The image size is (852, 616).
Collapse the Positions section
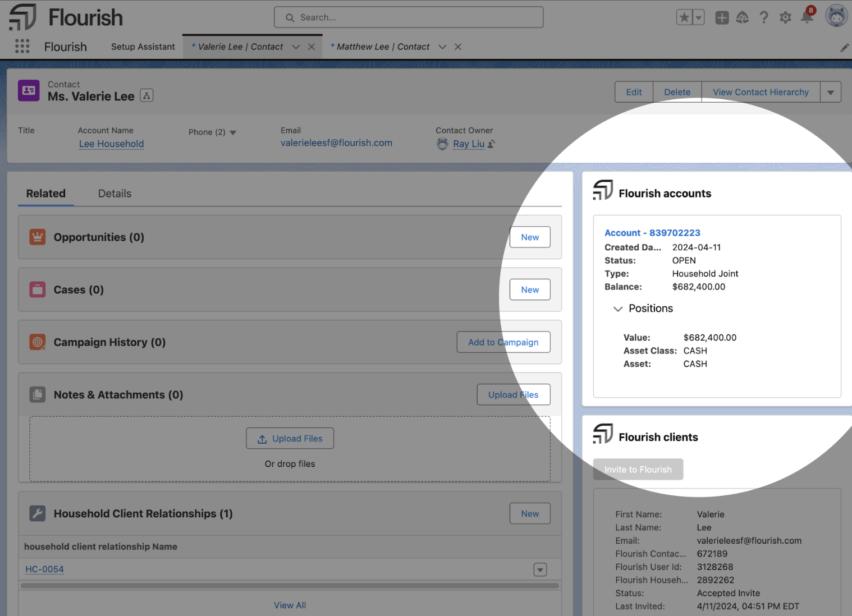point(618,309)
